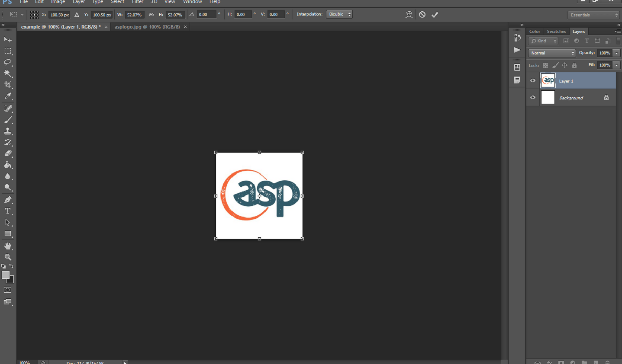Toggle lock transparent pixels
Viewport: 622px width, 364px height.
(x=545, y=65)
